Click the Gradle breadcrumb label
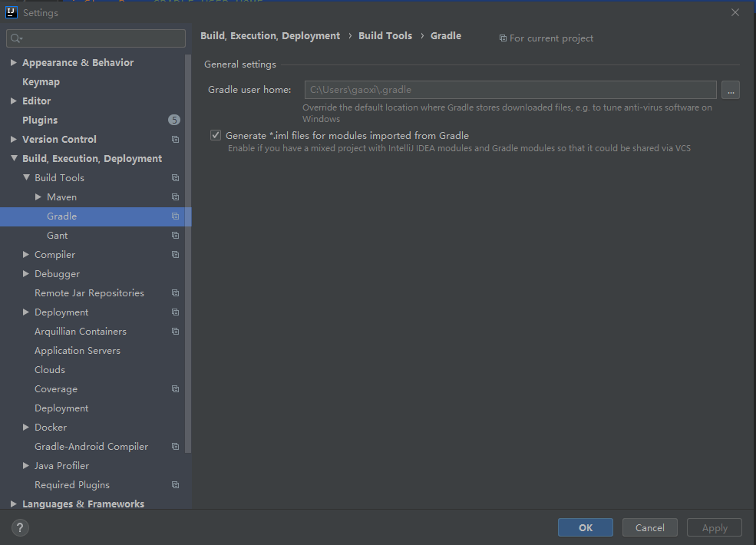The height and width of the screenshot is (545, 756). (x=445, y=35)
